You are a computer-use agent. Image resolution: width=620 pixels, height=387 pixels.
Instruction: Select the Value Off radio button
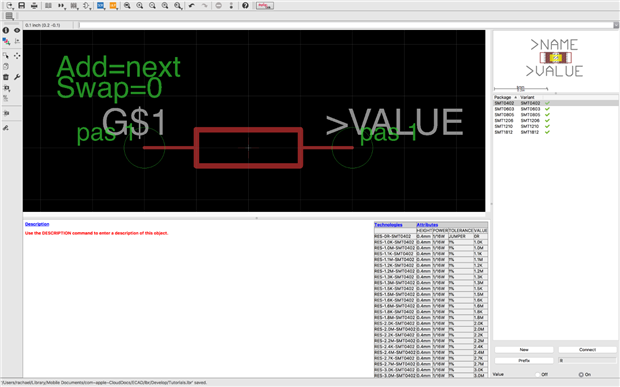(x=537, y=374)
